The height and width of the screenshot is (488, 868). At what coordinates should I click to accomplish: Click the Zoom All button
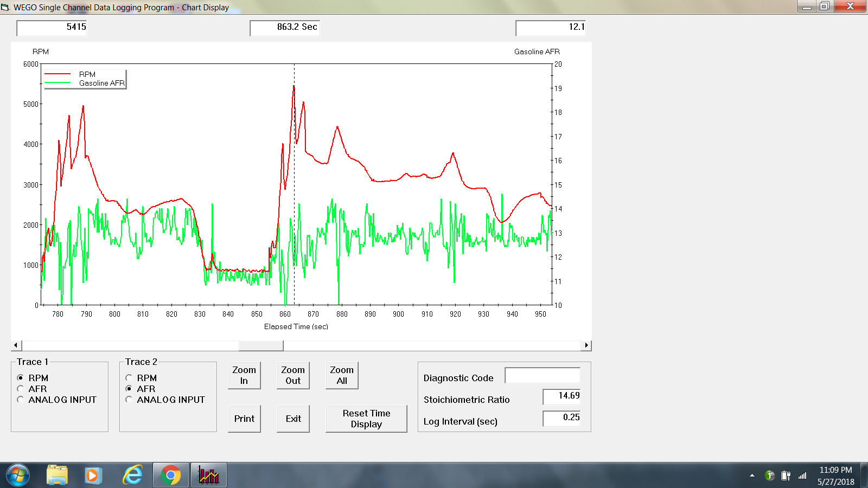point(342,375)
